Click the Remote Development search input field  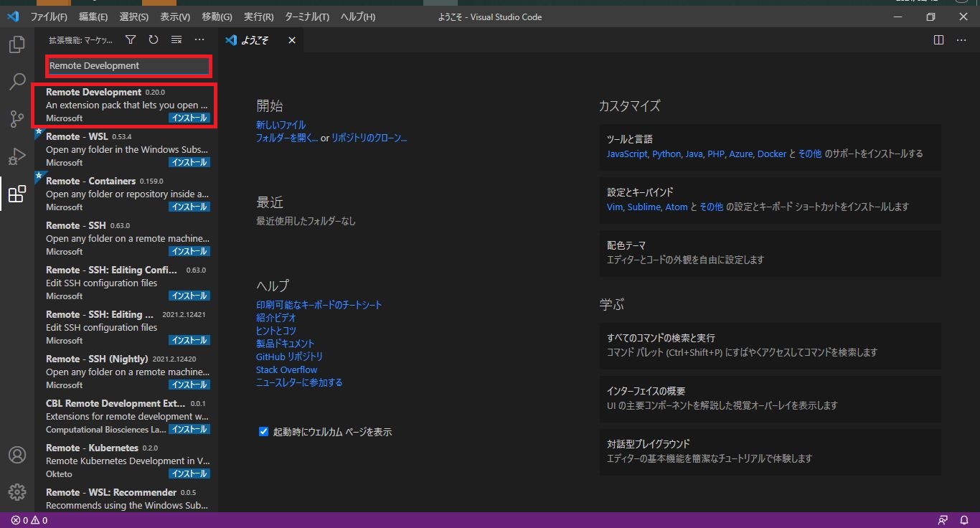click(x=128, y=66)
